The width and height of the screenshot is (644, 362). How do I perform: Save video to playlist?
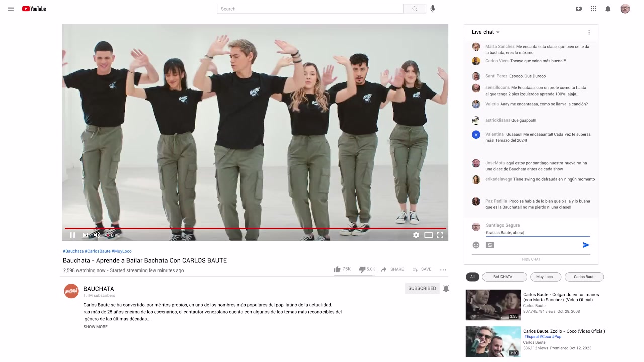[x=422, y=269]
